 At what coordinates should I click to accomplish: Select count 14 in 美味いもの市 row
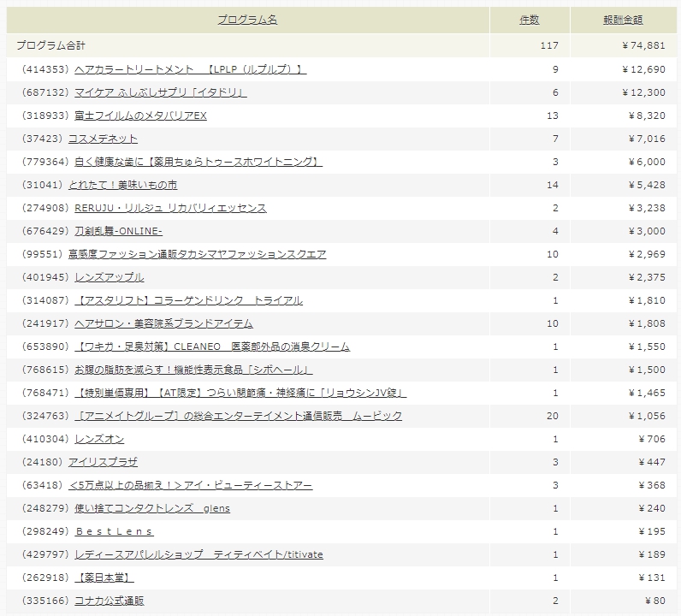tap(553, 185)
